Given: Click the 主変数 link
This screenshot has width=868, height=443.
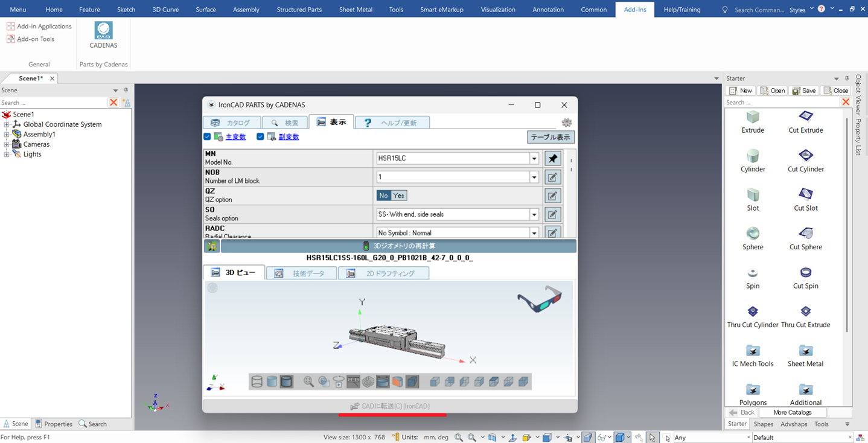Looking at the screenshot, I should (x=235, y=137).
